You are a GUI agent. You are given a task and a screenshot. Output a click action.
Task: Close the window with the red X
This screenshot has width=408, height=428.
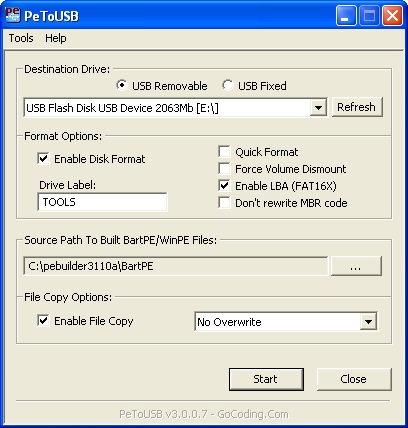pos(392,16)
